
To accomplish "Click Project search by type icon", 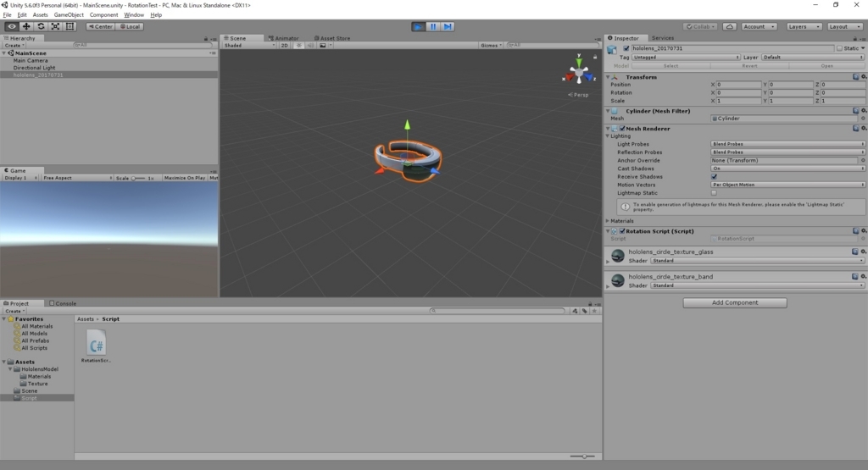I will coord(575,311).
